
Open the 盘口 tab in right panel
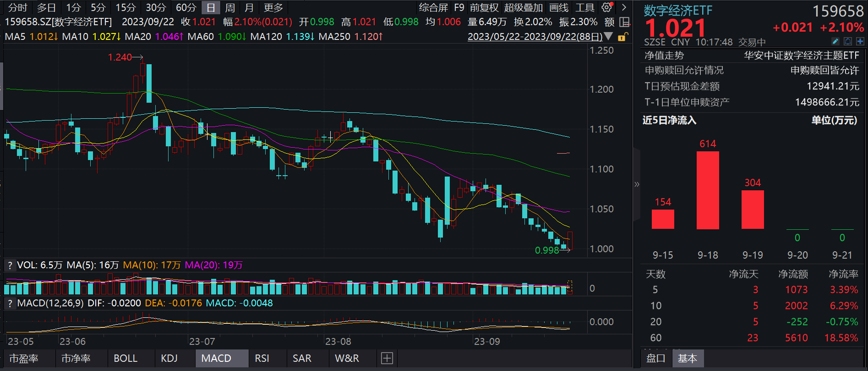tap(655, 358)
